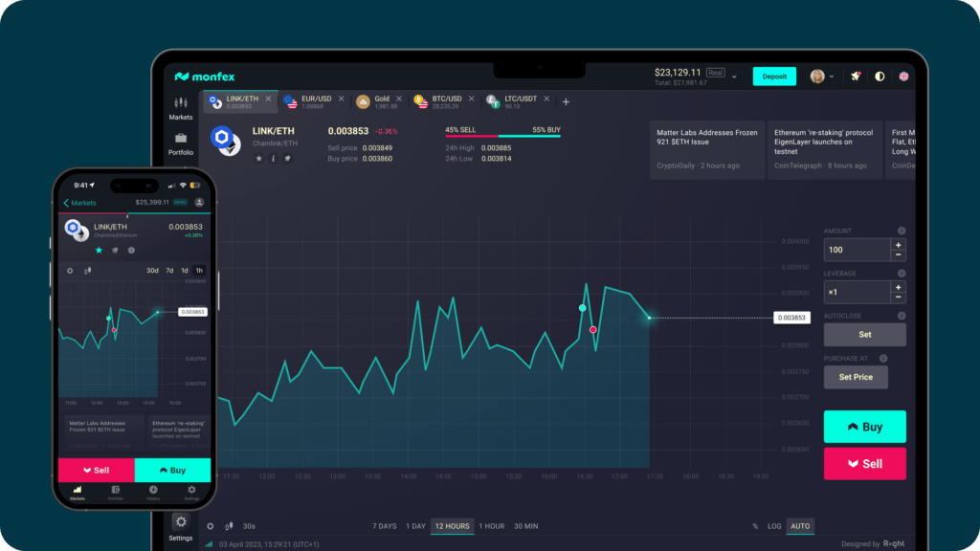The height and width of the screenshot is (551, 980).
Task: Click the Deposit button
Action: point(774,77)
